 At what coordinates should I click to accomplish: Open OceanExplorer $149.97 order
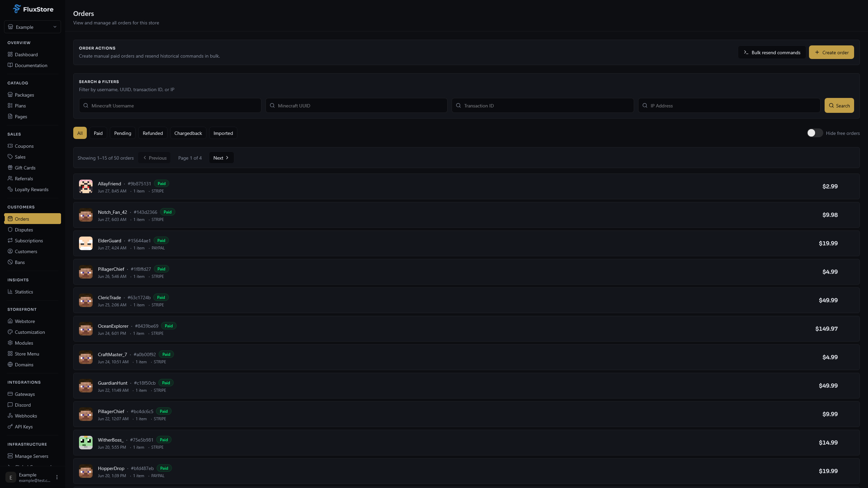pos(466,329)
